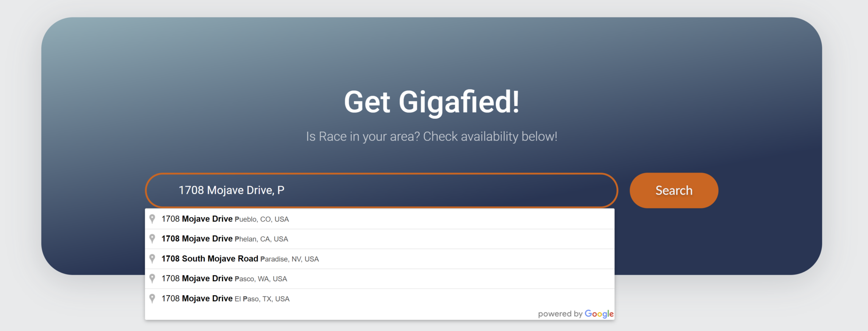
Task: Select the Pueblo, CO address suggestion
Action: [x=380, y=219]
